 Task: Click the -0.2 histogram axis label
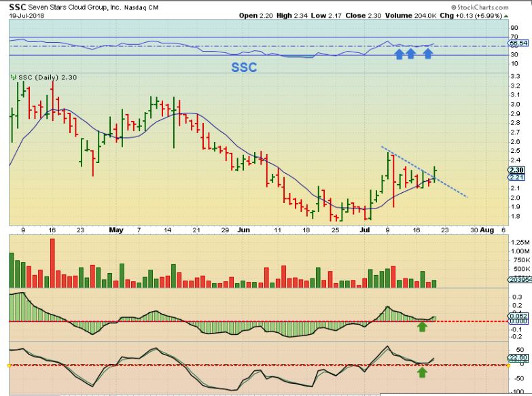click(516, 336)
